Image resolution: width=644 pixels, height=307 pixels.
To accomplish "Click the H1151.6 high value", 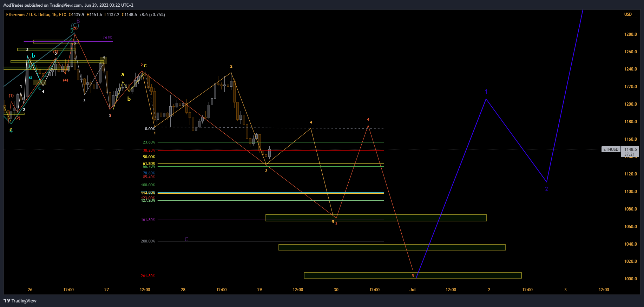I will click(94, 15).
